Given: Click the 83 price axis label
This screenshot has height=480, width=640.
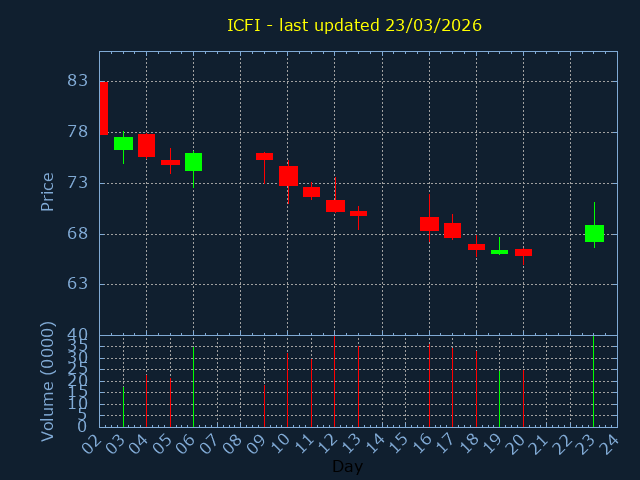Looking at the screenshot, I should pyautogui.click(x=78, y=81).
